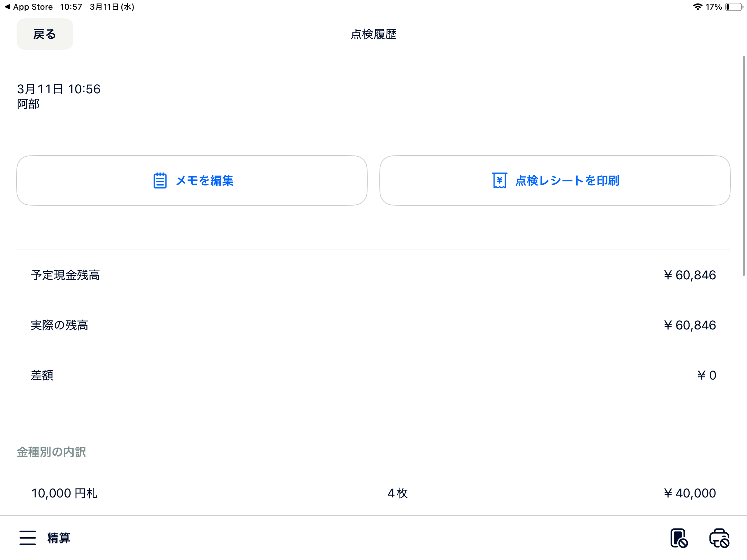Select the 差額 row
Screen dimensions: 747x560
click(x=373, y=375)
